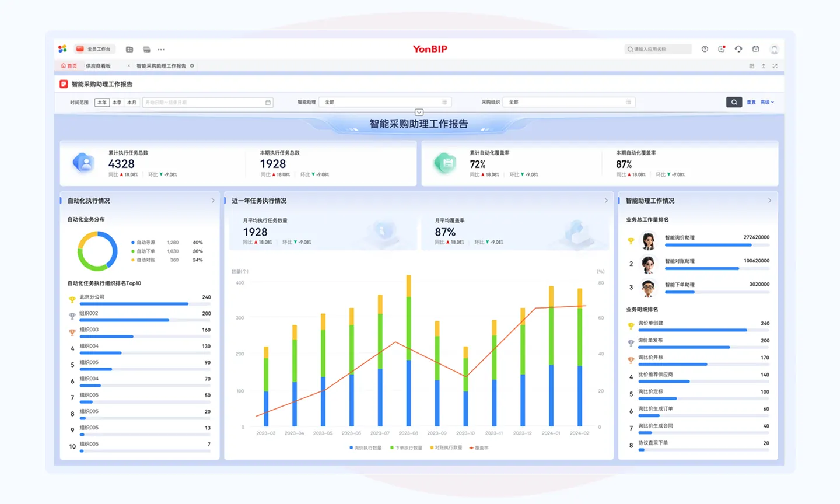Expand the 高级 advanced filters

point(767,102)
